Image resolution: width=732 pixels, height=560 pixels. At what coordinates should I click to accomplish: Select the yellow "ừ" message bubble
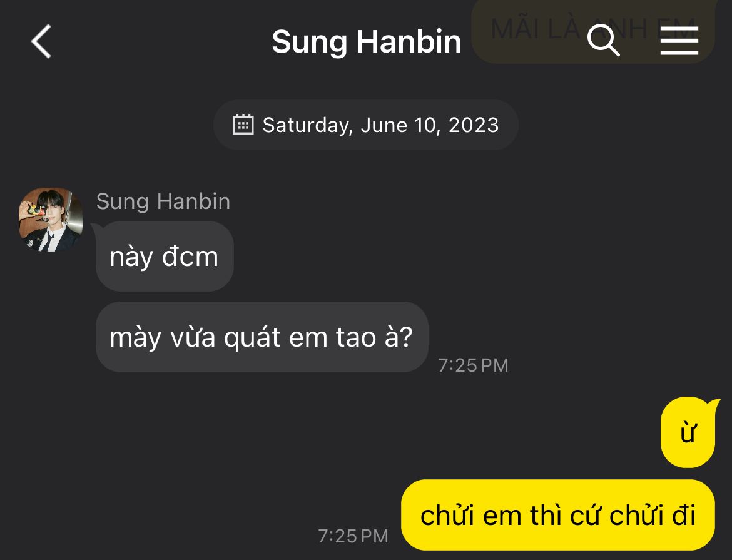pyautogui.click(x=688, y=432)
